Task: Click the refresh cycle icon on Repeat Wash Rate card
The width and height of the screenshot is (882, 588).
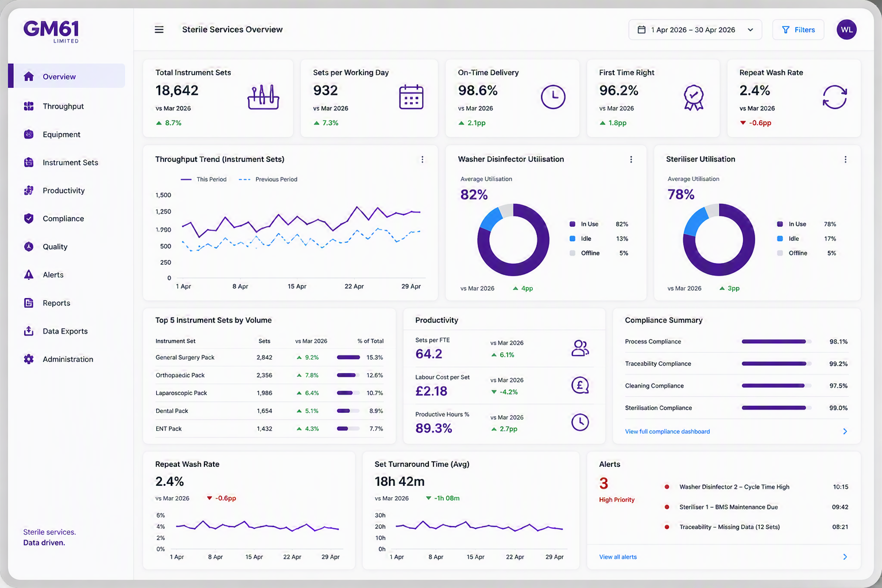Action: tap(834, 97)
